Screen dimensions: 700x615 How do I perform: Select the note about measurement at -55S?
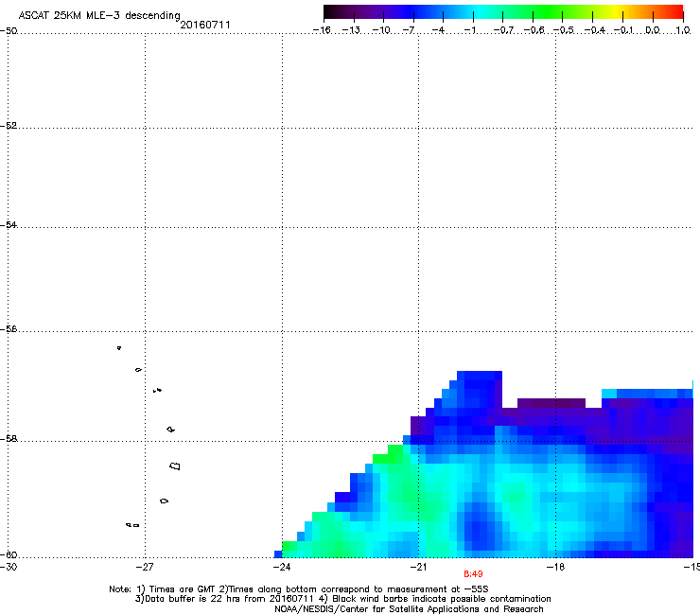point(354,589)
